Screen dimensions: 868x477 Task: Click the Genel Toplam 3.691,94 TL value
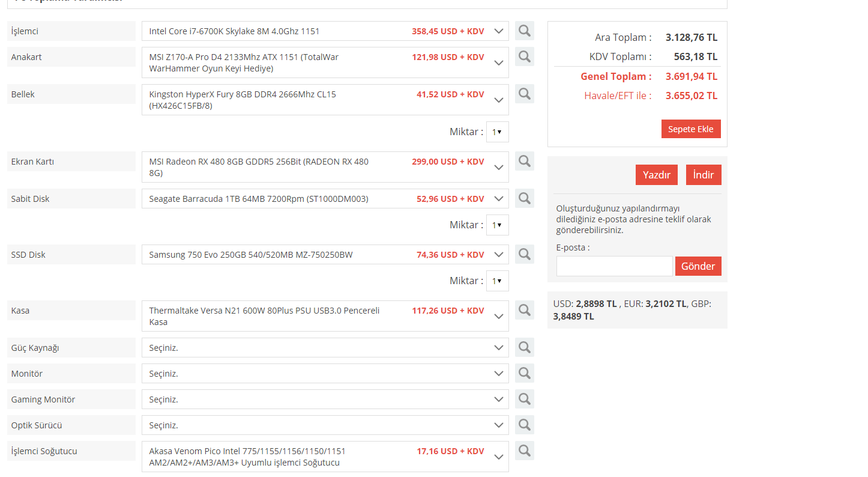tap(692, 76)
